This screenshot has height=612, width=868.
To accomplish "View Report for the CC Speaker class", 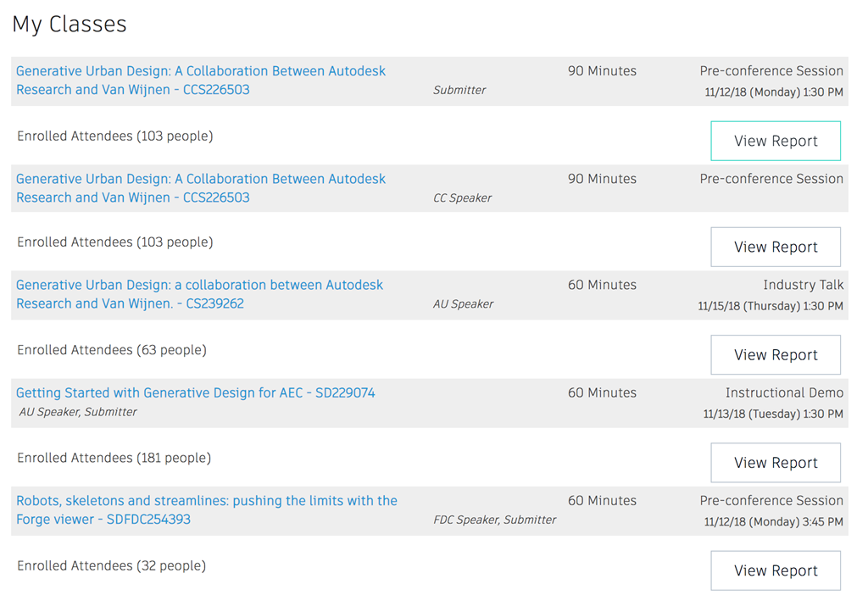I will 775,247.
